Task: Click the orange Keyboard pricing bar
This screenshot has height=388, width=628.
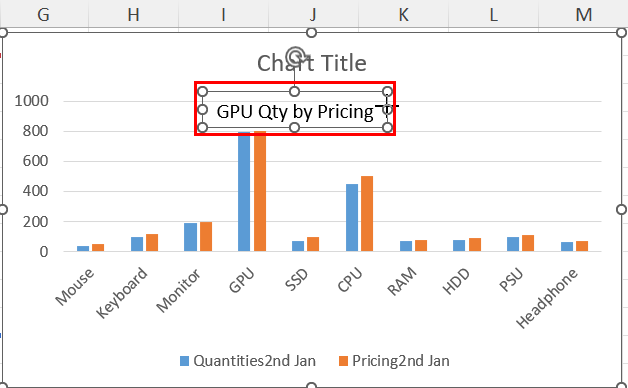Action: pyautogui.click(x=152, y=243)
